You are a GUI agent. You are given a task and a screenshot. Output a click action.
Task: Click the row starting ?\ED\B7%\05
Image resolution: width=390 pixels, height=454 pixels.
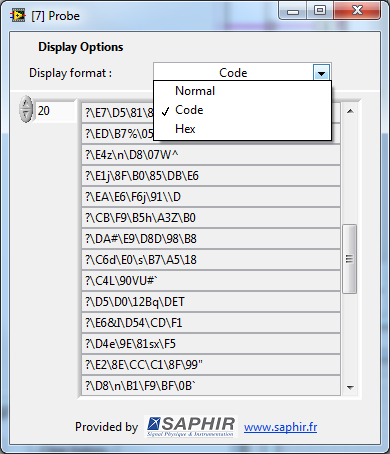(x=117, y=134)
